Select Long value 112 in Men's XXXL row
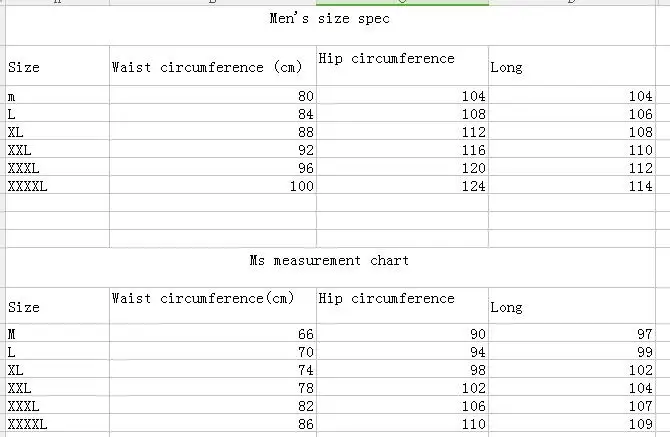This screenshot has width=670, height=437. click(x=572, y=167)
